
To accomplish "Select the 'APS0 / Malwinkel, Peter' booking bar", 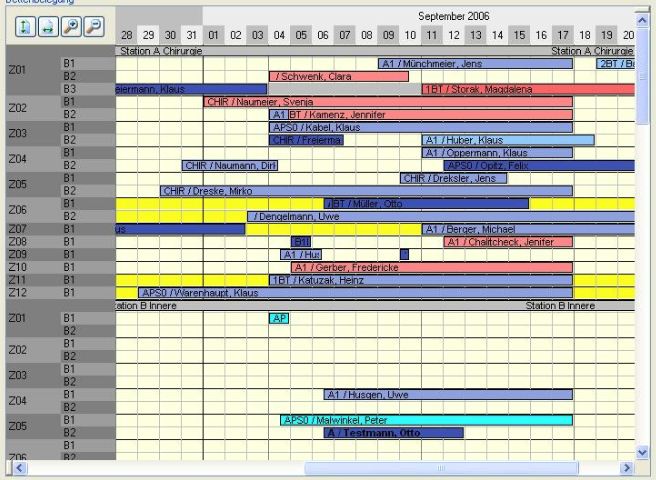I will coord(426,420).
